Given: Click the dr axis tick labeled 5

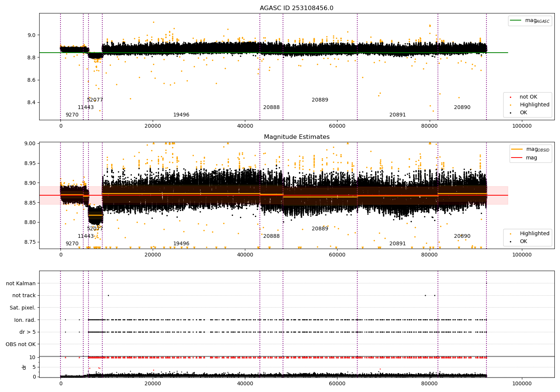Looking at the screenshot, I should pyautogui.click(x=34, y=367).
